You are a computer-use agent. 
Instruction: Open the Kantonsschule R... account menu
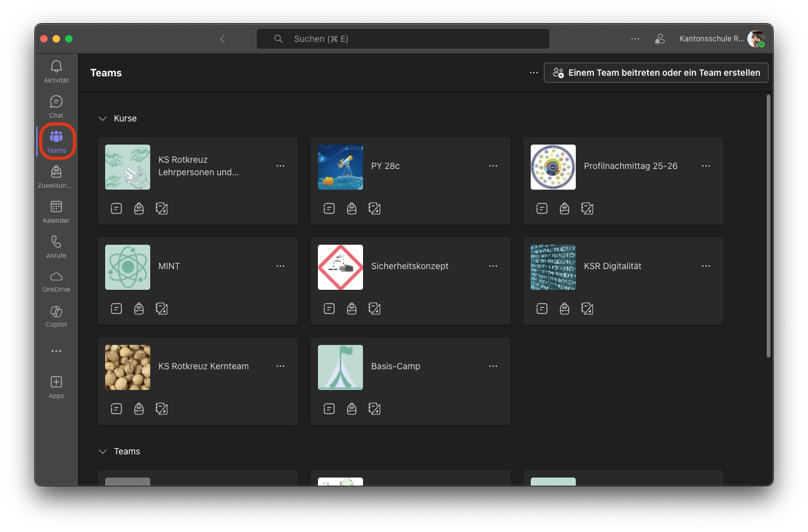722,39
